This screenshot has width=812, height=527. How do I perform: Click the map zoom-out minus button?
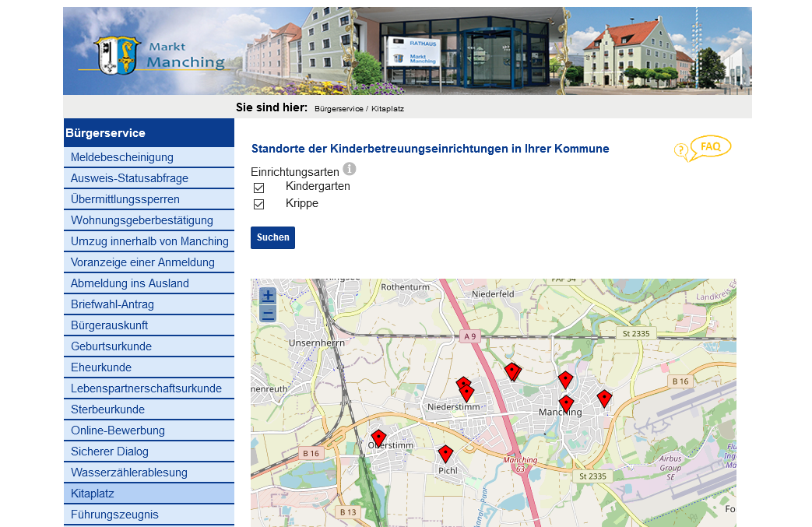point(268,314)
